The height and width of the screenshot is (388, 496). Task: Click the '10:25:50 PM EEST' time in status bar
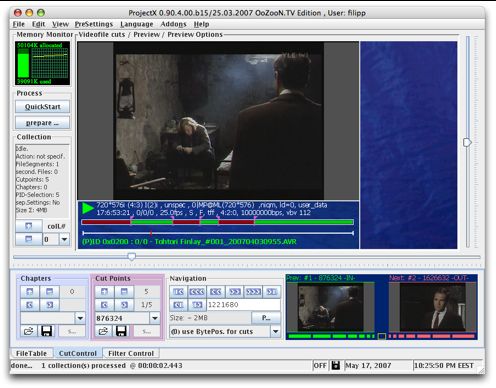click(444, 366)
